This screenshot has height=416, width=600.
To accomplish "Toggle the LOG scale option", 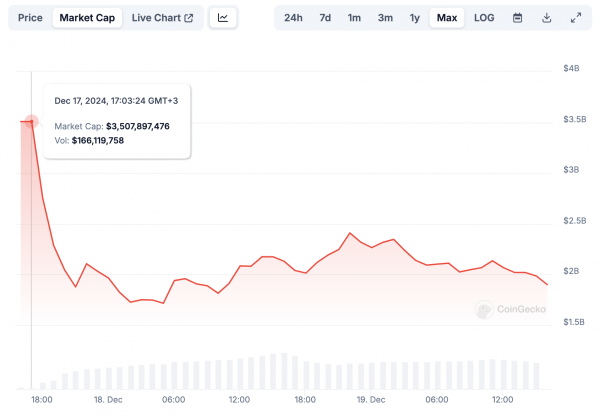I will (484, 18).
